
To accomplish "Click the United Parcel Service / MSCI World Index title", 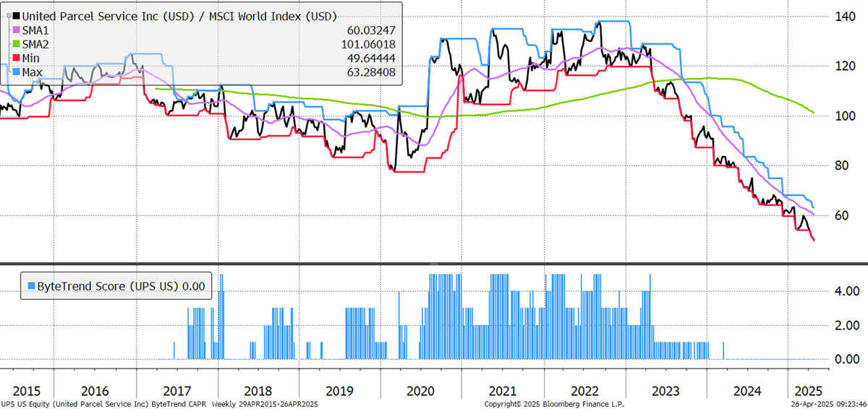I will (180, 16).
